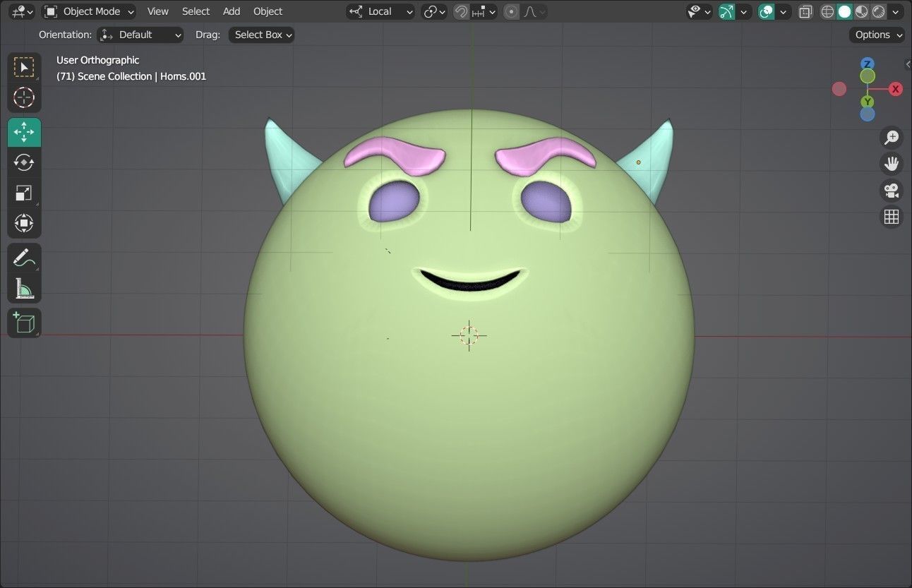This screenshot has width=912, height=588.
Task: Click the 3D cursor crosshair in viewport
Action: pyautogui.click(x=469, y=335)
